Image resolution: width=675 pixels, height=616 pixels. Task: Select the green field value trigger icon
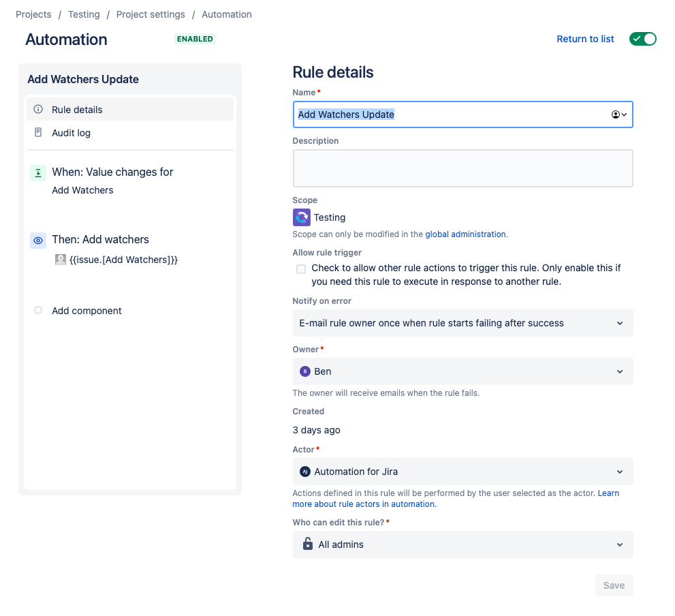38,173
